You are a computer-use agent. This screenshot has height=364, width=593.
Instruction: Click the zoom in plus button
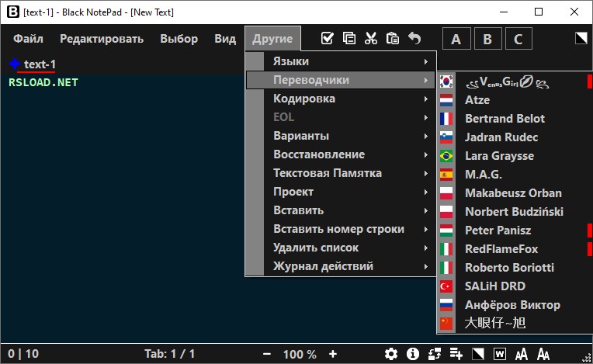click(333, 354)
